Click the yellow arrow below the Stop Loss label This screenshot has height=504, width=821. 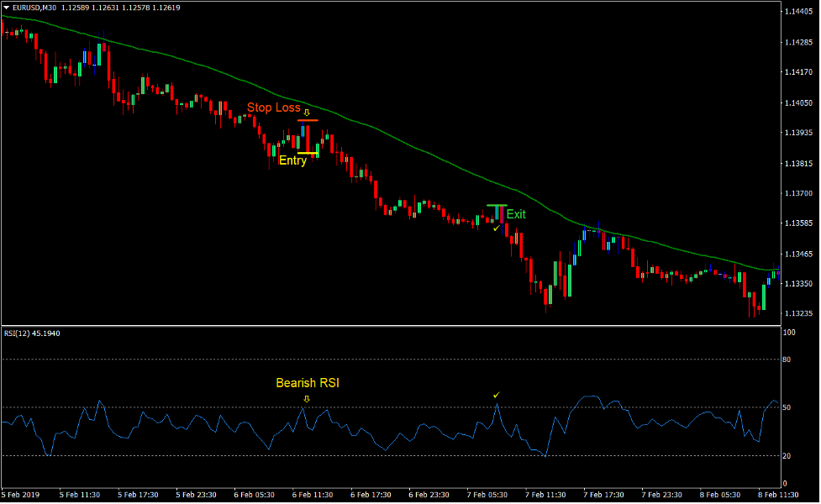(x=307, y=112)
